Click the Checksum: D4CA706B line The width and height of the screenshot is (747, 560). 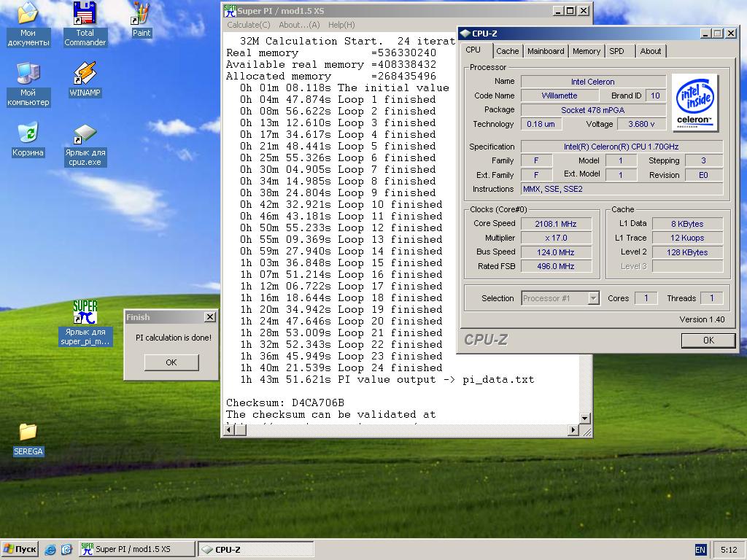285,402
